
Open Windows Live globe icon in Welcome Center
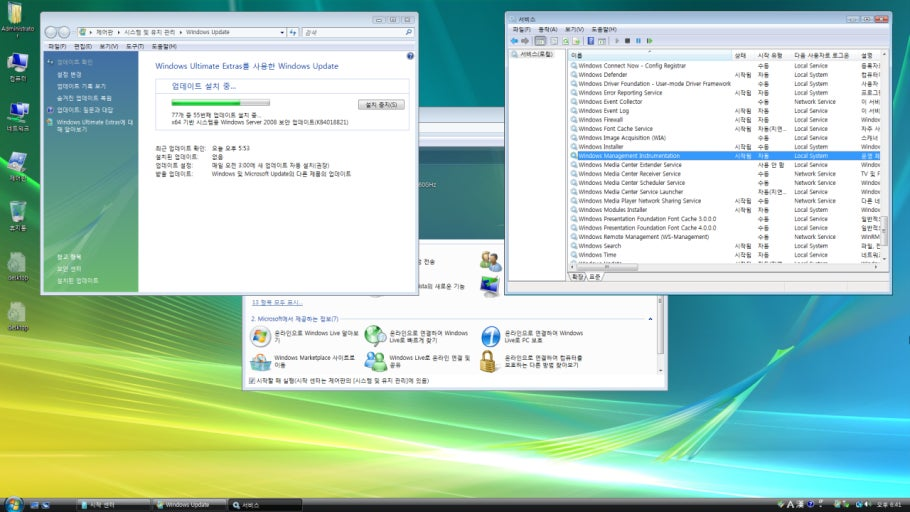click(261, 337)
